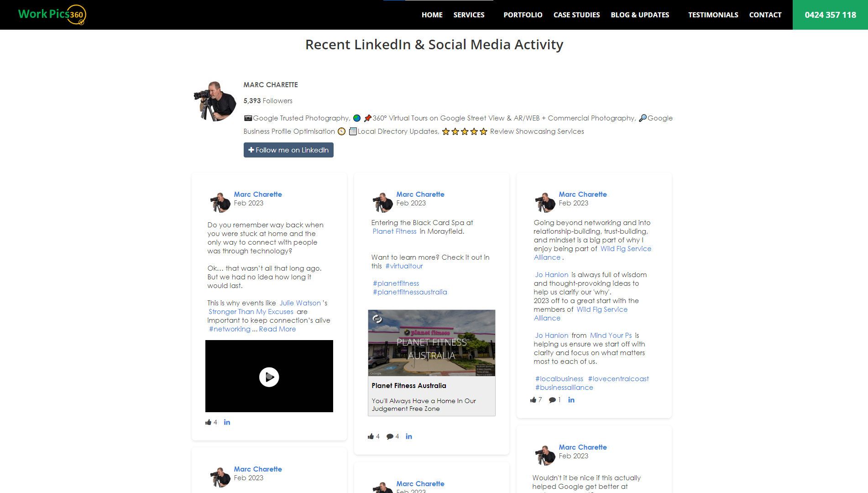This screenshot has width=868, height=493.
Task: Like icon under Planet Fitness post
Action: click(x=371, y=436)
